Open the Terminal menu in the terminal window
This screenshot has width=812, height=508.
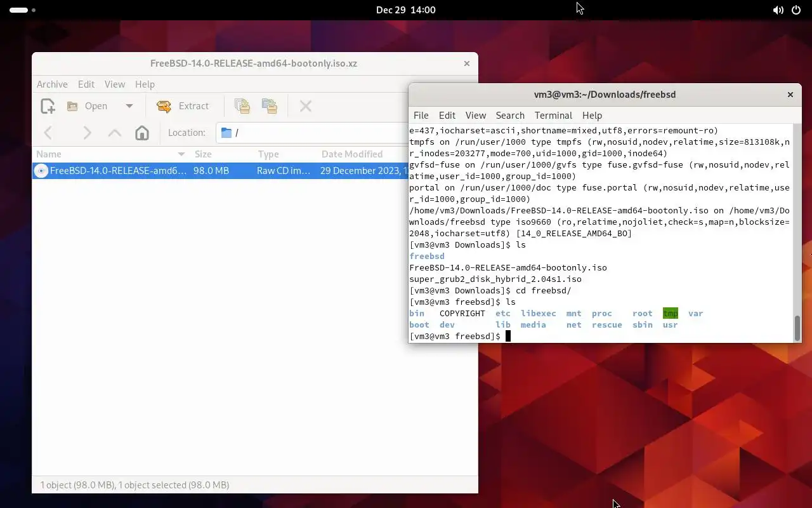point(553,115)
